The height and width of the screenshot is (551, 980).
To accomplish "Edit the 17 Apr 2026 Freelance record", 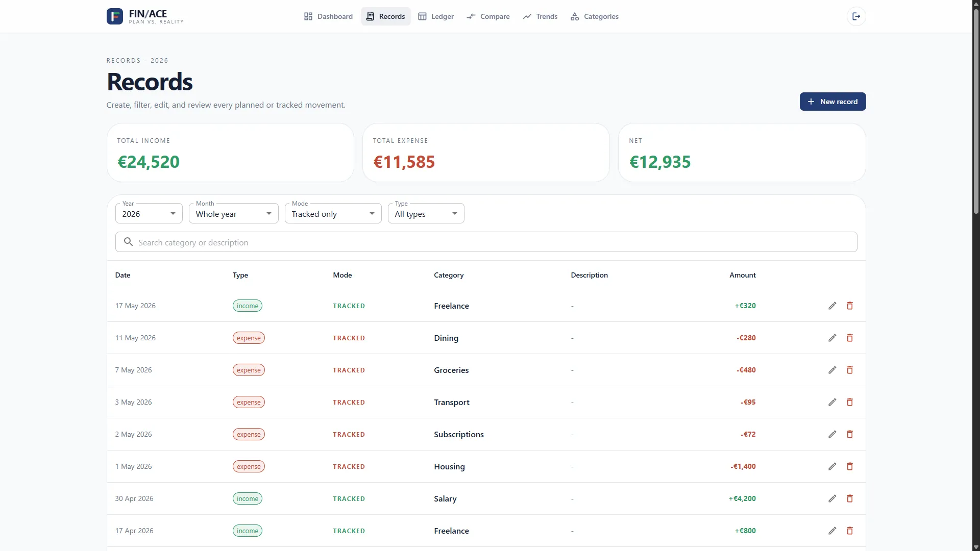I will click(832, 531).
